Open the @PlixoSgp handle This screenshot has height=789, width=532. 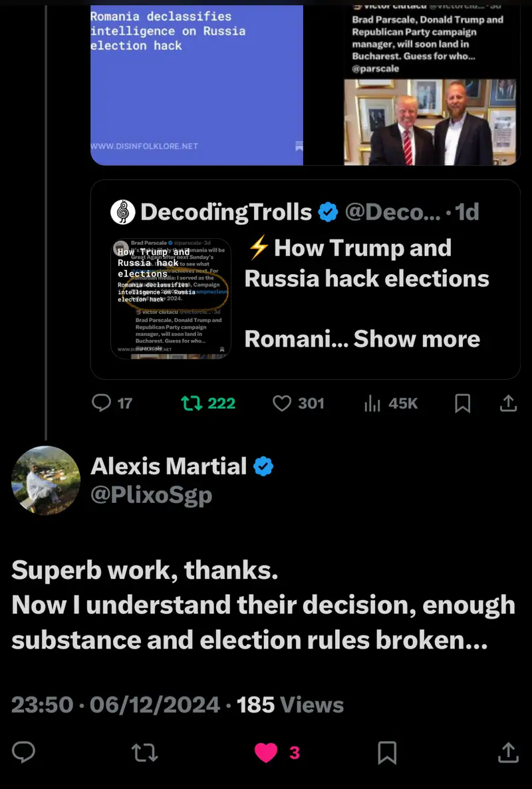point(151,496)
